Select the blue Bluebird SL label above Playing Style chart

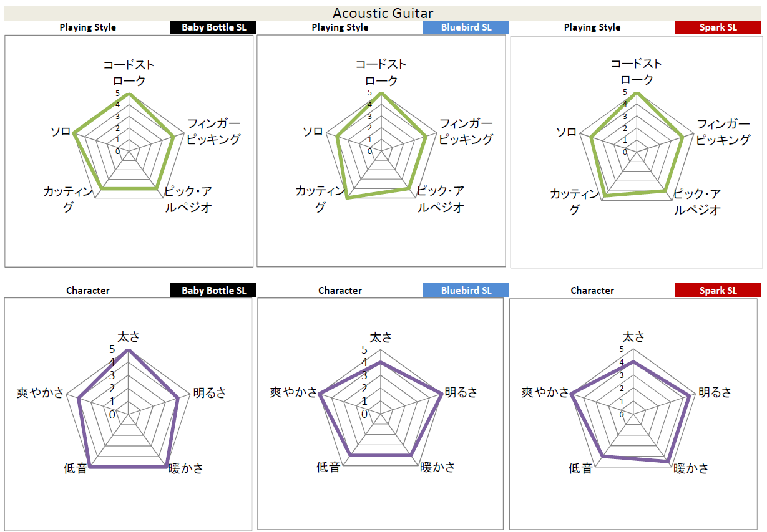[466, 27]
